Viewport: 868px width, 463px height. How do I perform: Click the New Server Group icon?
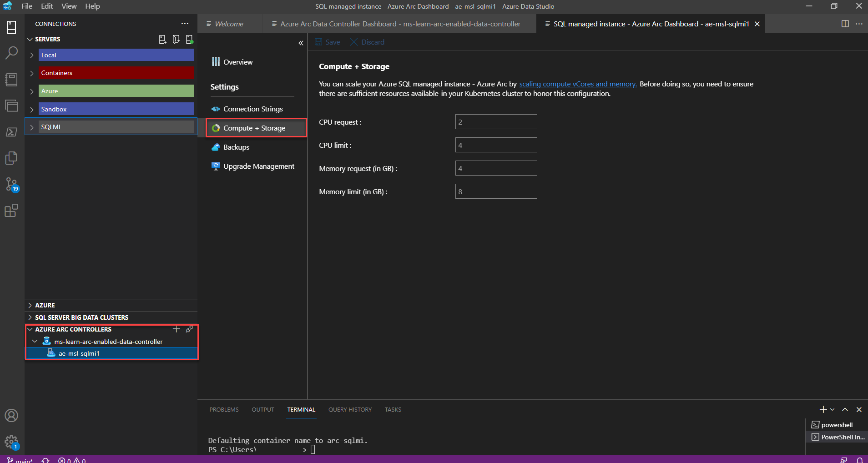click(x=176, y=39)
